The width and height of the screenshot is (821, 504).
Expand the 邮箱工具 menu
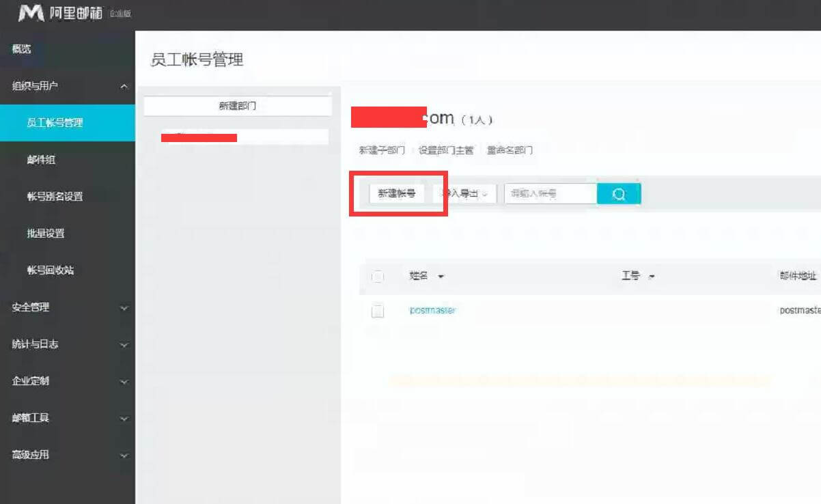(124, 419)
